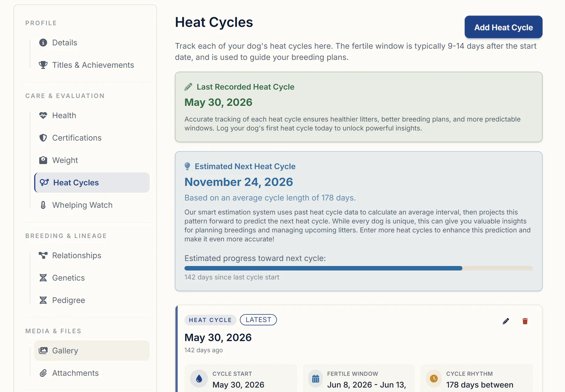Click the LATEST badge on heat cycle card
Viewport: 565px width, 392px height.
click(x=258, y=320)
